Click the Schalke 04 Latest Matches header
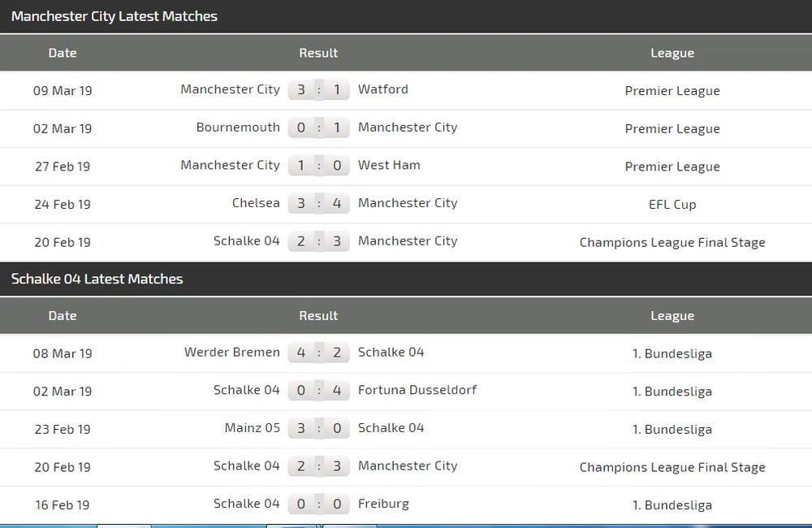Screen dimensions: 812x528 (x=97, y=279)
